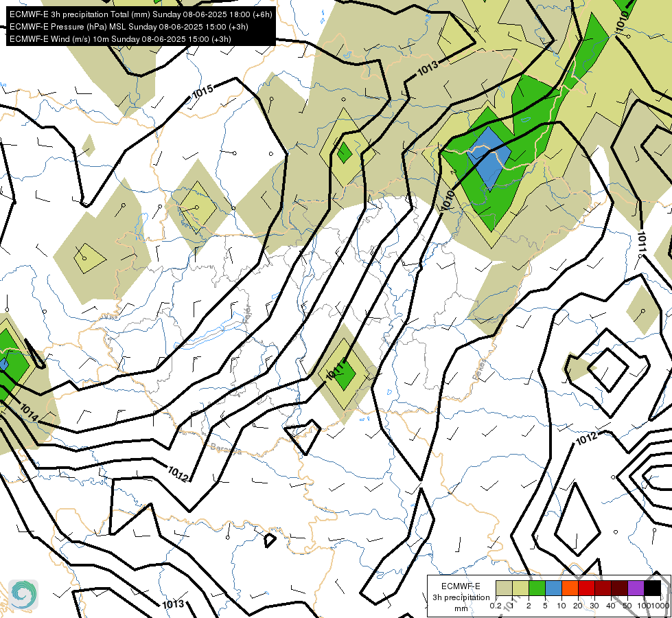Click the 1012 isobar label at lower right
672x618 pixels.
[586, 438]
